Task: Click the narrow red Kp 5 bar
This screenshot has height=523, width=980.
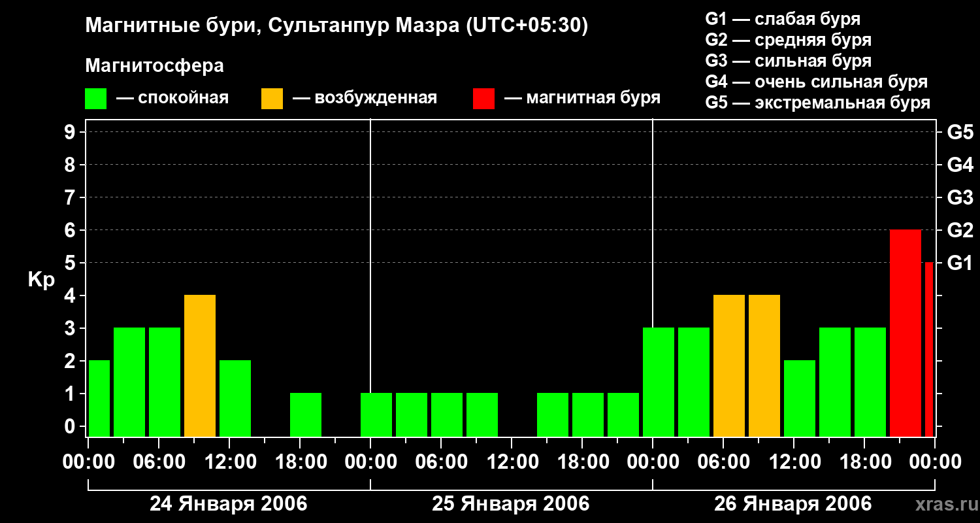Action: (929, 350)
